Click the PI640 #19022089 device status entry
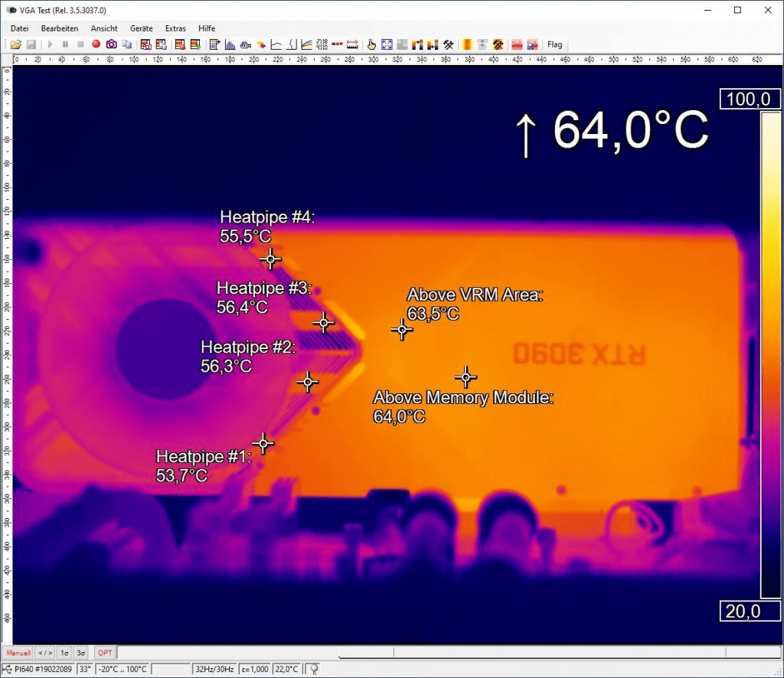 [39, 669]
